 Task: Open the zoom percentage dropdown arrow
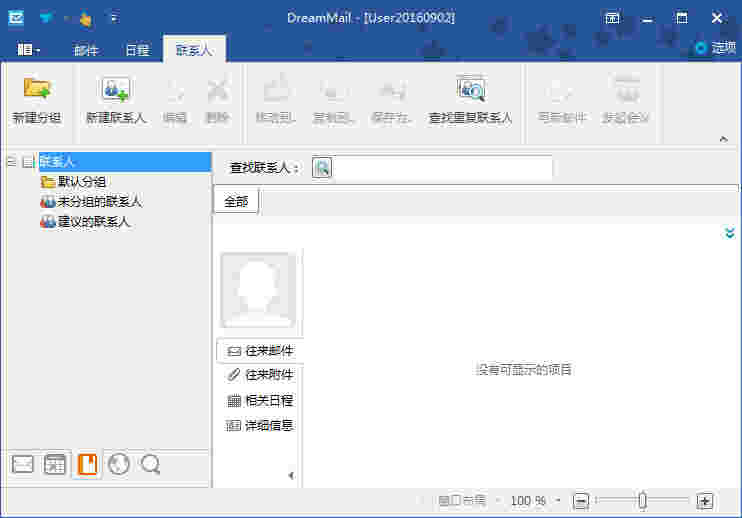click(x=559, y=500)
